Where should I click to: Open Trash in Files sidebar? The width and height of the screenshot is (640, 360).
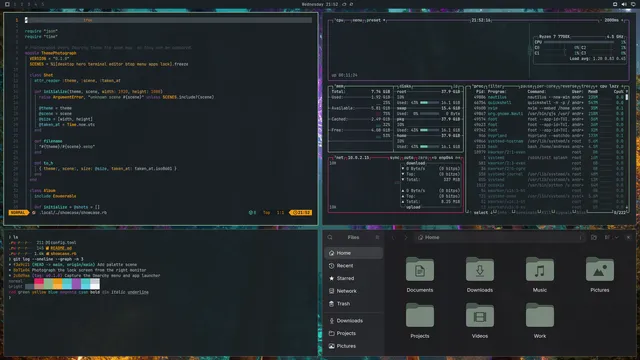353,304
